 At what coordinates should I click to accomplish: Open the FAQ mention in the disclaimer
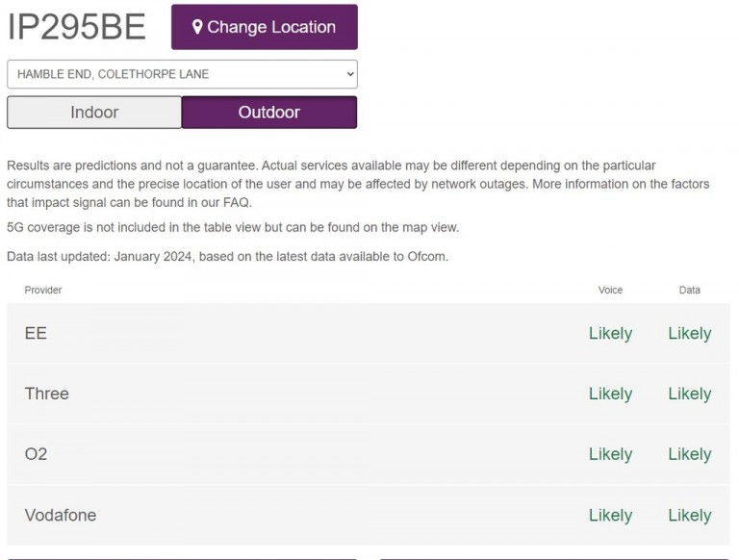235,202
